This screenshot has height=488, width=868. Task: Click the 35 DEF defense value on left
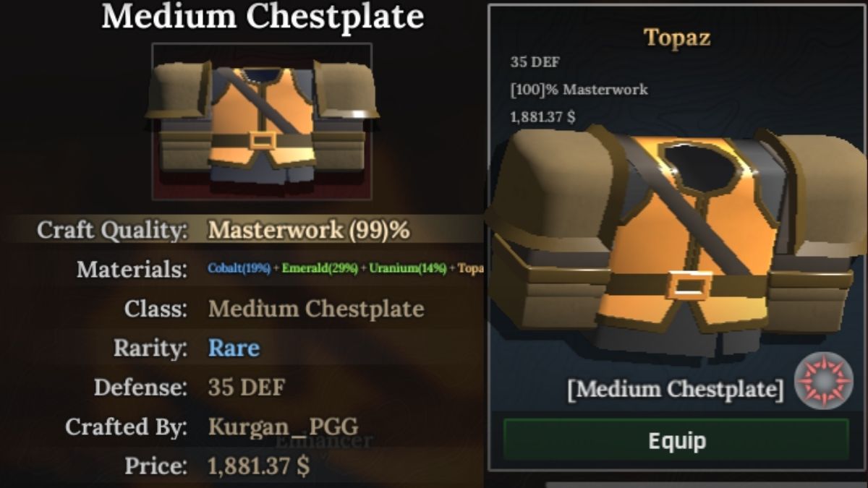coord(247,387)
